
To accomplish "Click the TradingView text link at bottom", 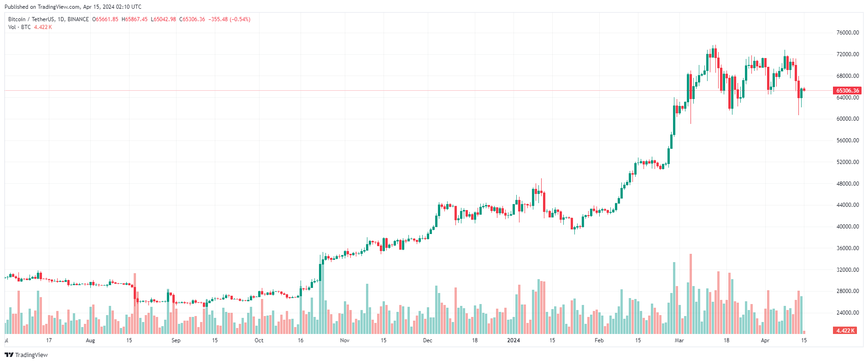I will (31, 355).
